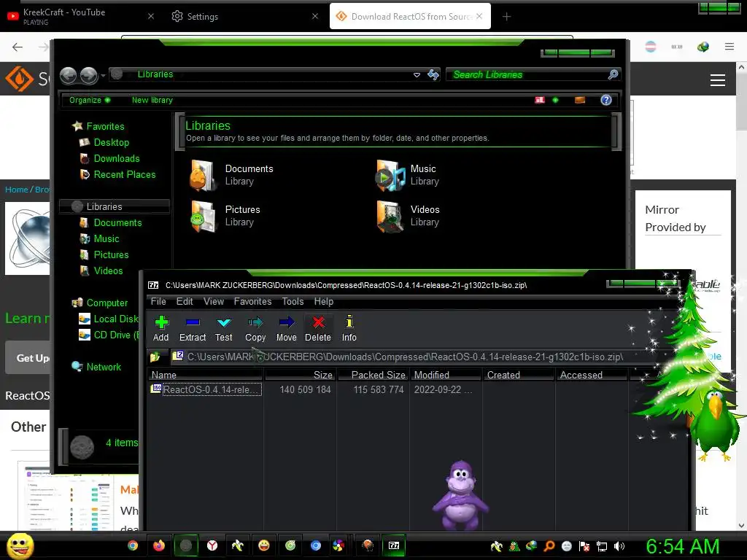Click the browser back arrow

pos(18,47)
